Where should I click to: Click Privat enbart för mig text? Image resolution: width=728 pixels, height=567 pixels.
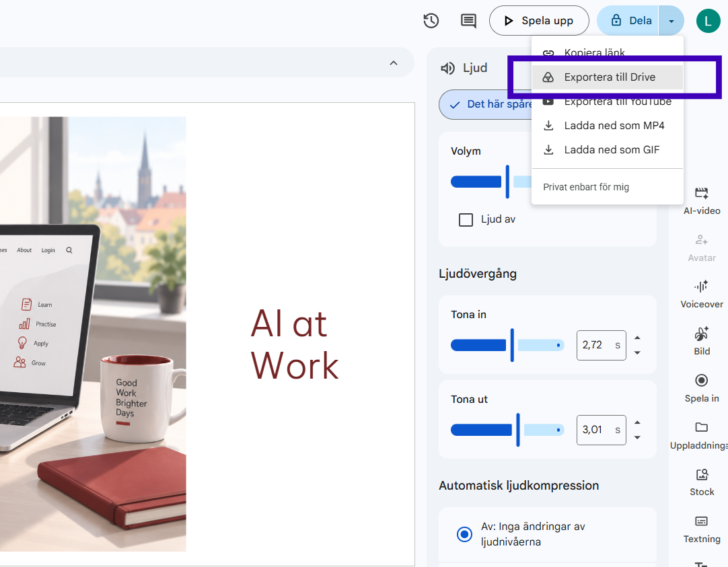(x=586, y=187)
